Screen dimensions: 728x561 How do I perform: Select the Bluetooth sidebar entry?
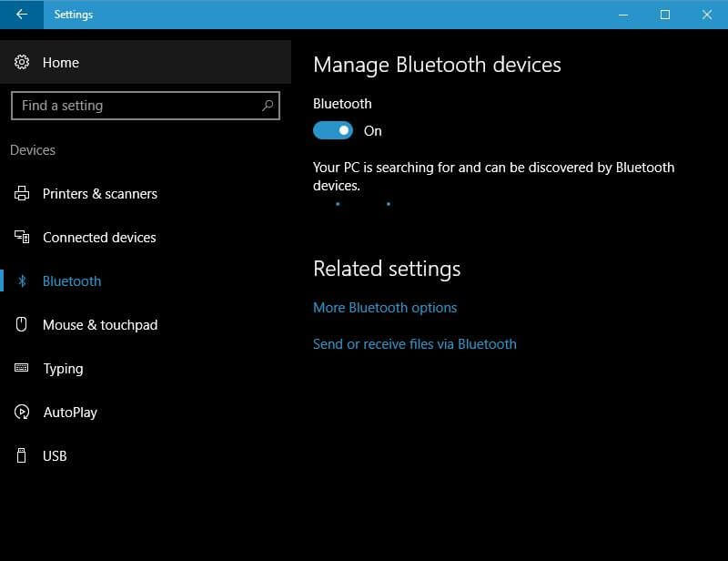coord(146,280)
